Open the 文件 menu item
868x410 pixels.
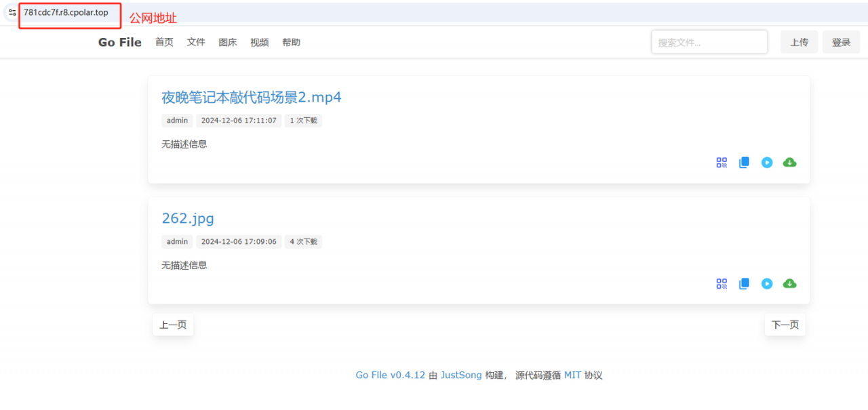click(x=196, y=42)
